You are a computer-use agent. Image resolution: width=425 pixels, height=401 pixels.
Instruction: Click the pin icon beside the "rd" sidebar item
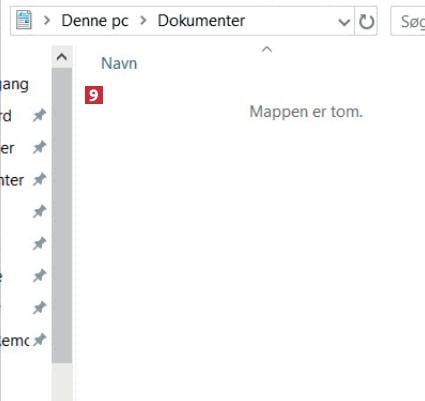pyautogui.click(x=39, y=115)
